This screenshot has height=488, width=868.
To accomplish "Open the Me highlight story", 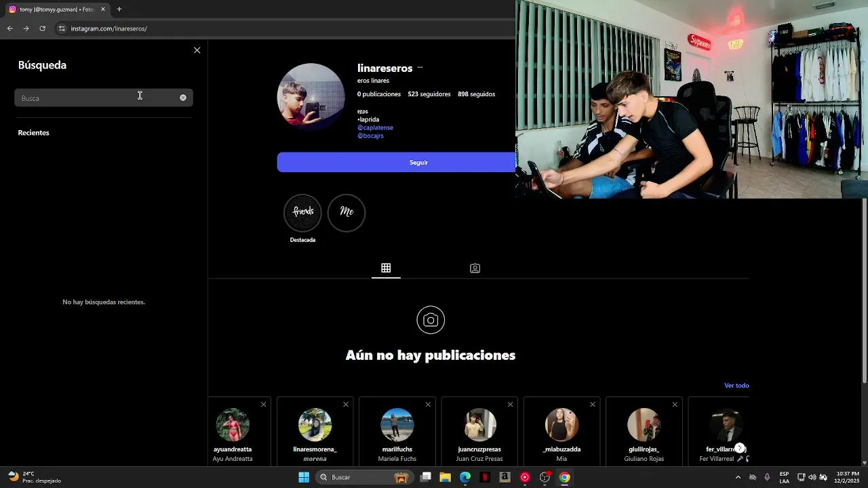I will pos(347,213).
